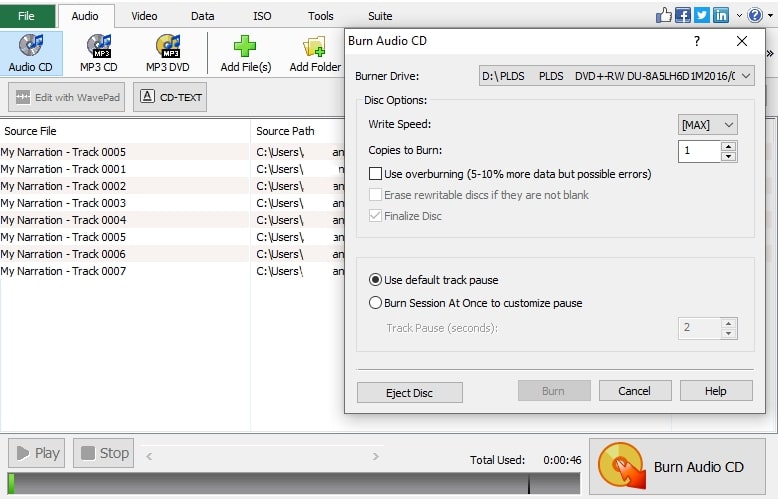Expand the toolbar overflow chevron
Screen dimensions: 778x502
[x=770, y=53]
